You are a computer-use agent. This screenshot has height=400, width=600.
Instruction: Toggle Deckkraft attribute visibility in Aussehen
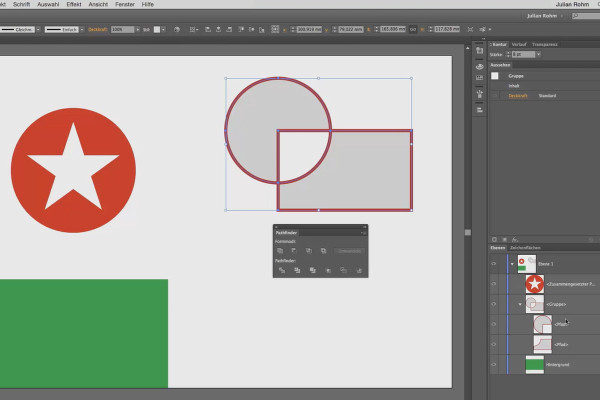pyautogui.click(x=495, y=96)
